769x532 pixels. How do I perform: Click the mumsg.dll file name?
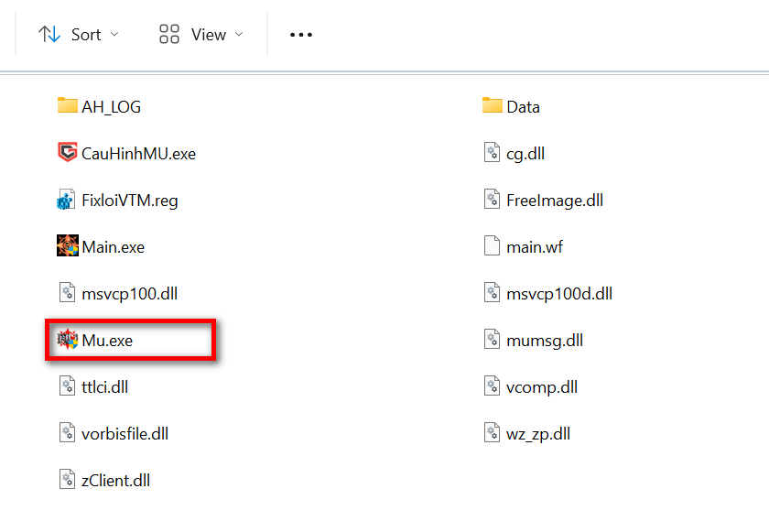[x=545, y=341]
